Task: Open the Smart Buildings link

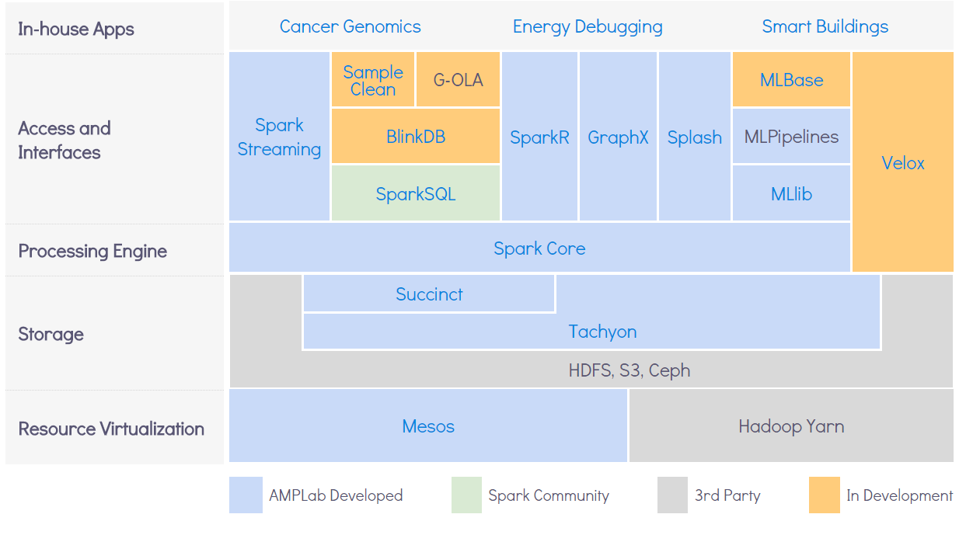Action: 825,26
